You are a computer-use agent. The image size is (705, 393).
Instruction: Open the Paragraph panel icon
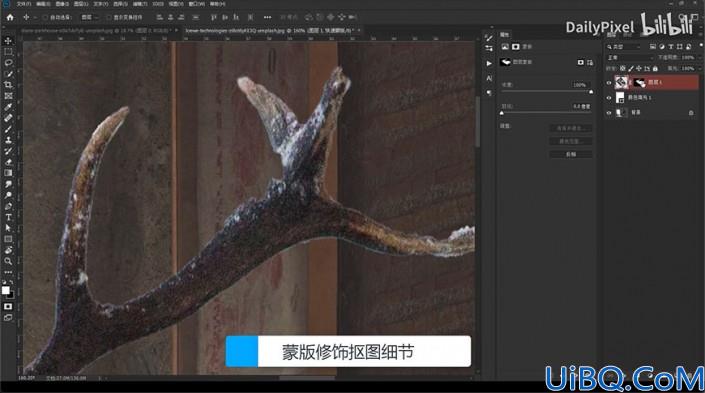tap(489, 93)
